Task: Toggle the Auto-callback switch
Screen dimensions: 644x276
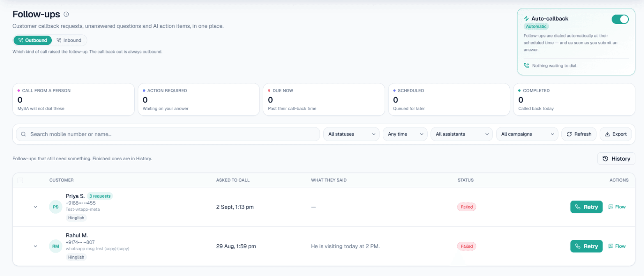Action: 620,19
